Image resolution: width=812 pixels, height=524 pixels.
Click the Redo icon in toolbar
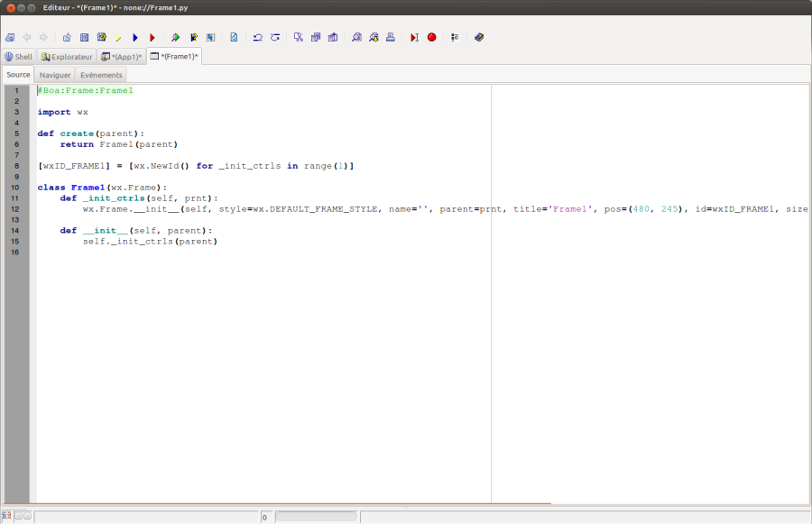(x=274, y=38)
